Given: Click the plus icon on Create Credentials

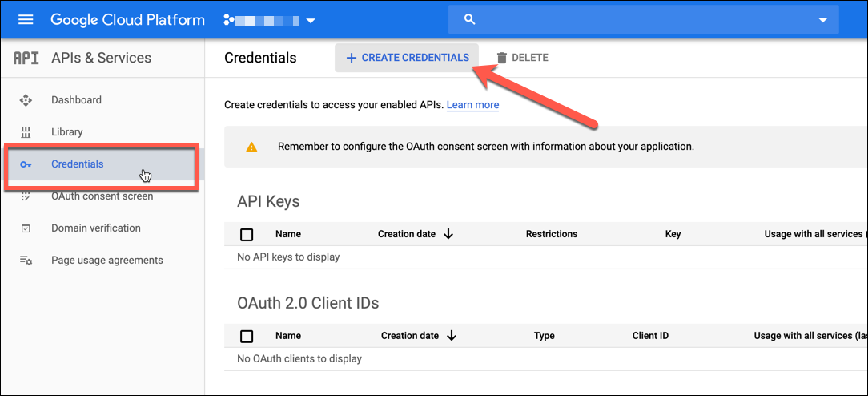Looking at the screenshot, I should (351, 58).
